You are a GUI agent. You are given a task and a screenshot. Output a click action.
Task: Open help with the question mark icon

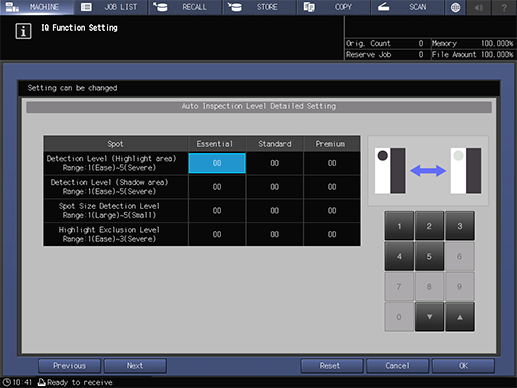pos(504,7)
